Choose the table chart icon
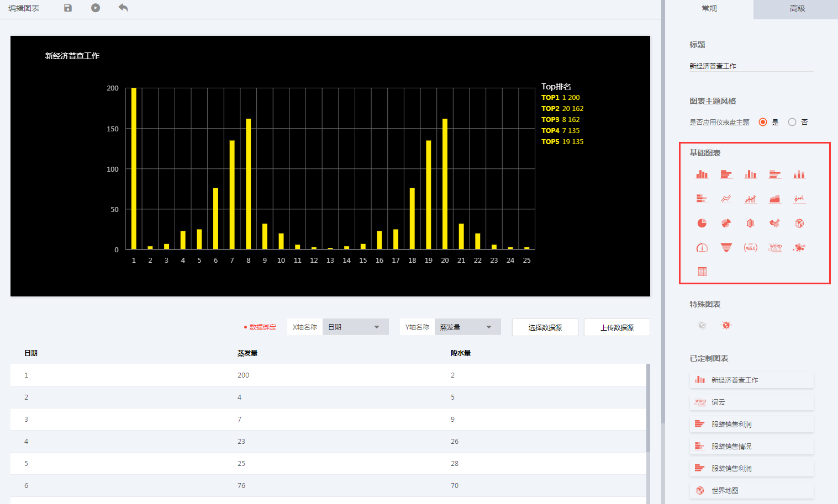 point(702,272)
